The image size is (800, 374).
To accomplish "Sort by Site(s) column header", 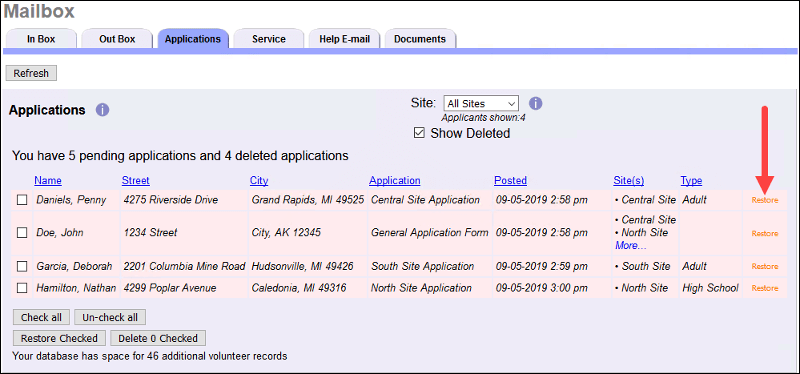I will pos(629,180).
